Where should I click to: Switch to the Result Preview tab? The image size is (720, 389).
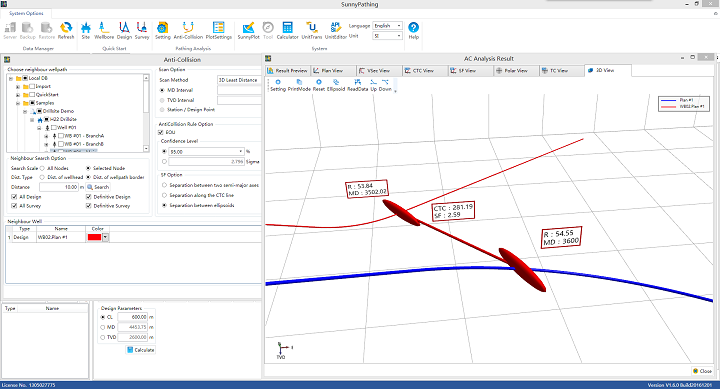click(x=287, y=71)
